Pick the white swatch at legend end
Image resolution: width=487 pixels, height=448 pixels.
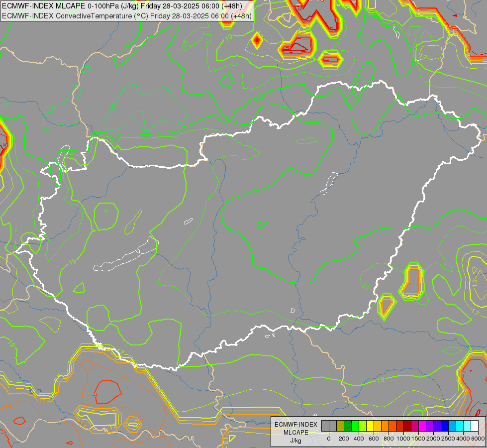pyautogui.click(x=475, y=426)
